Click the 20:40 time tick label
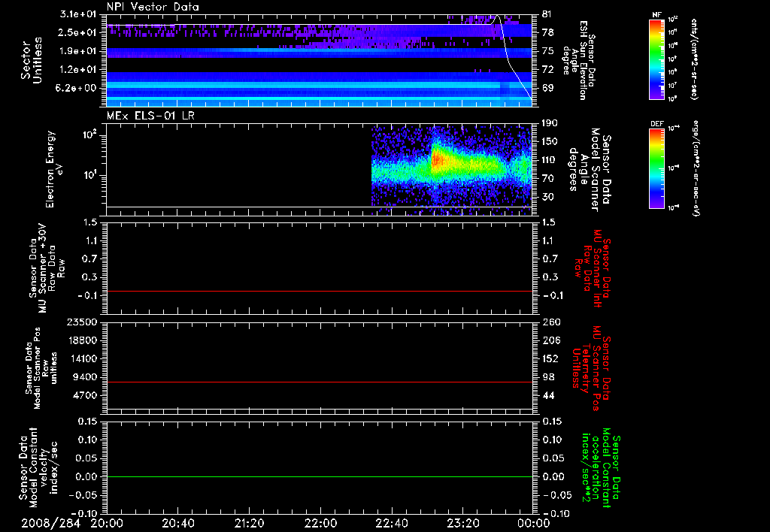This screenshot has width=770, height=532. click(x=178, y=522)
